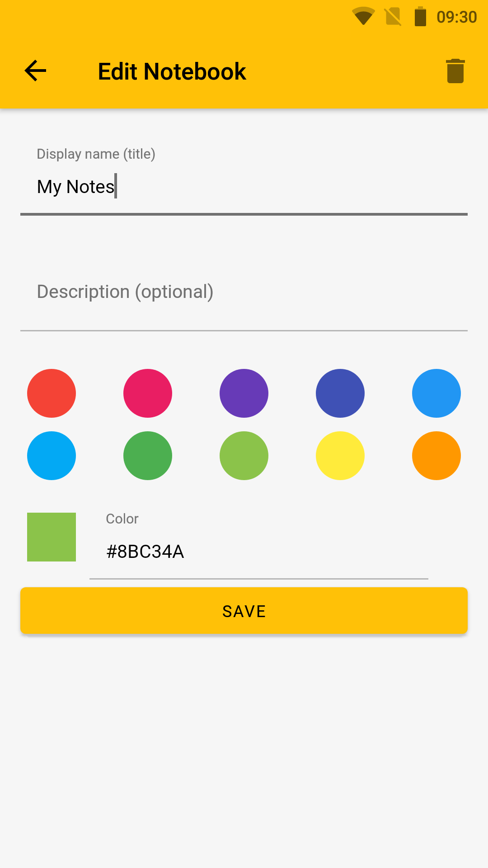Select the yellow color circle

click(x=340, y=456)
